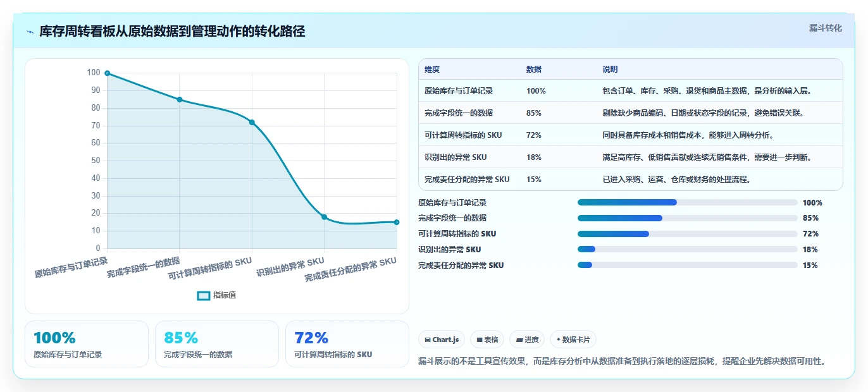The height and width of the screenshot is (392, 868).
Task: Click the last chart data point at value 15
Action: click(397, 222)
